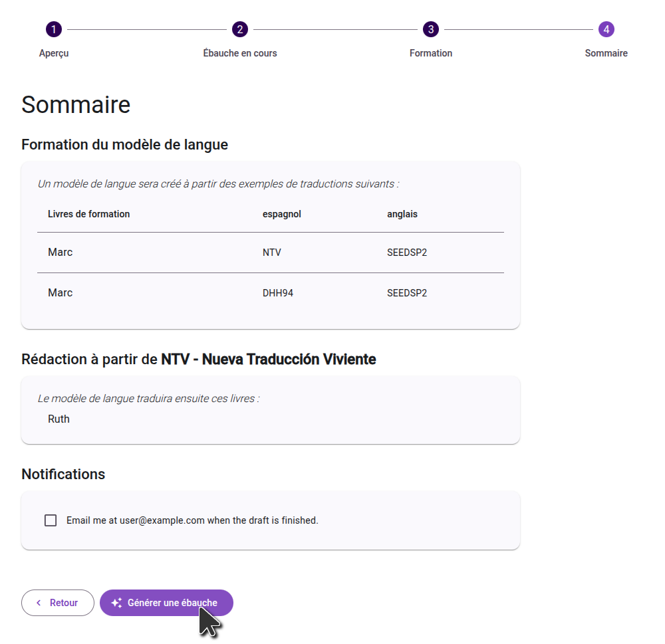Click the SEEDSP2 cell in the NTV row
This screenshot has width=665, height=644.
[x=407, y=253]
